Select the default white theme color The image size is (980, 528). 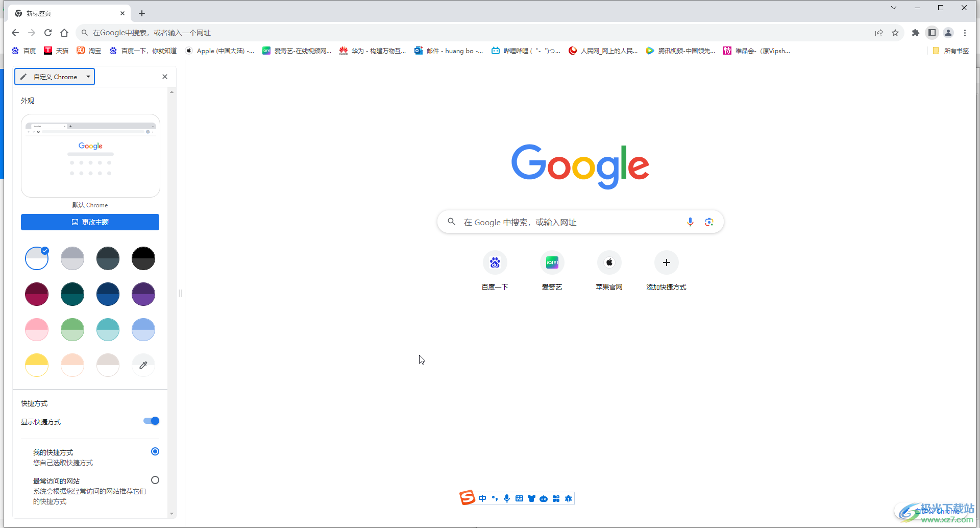37,258
